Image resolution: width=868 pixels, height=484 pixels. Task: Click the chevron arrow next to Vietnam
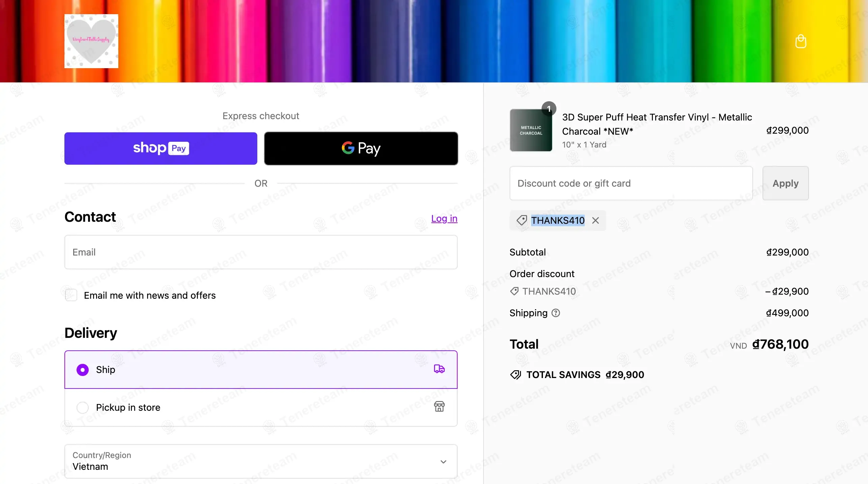[443, 462]
